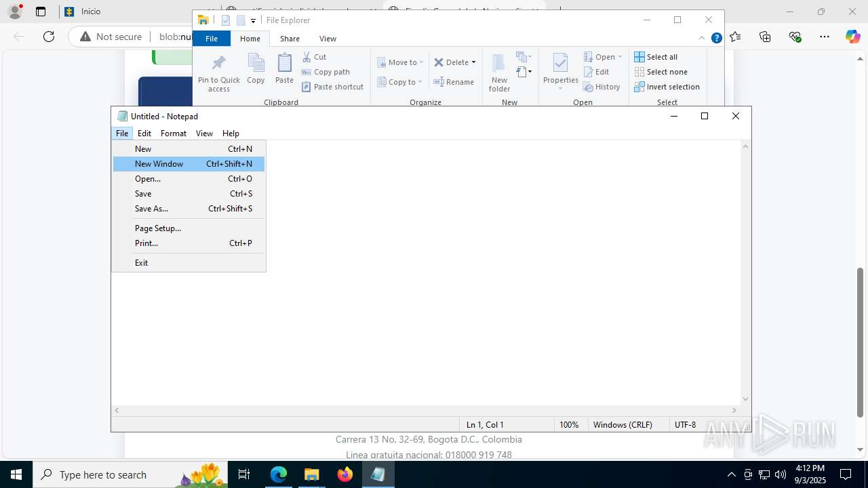Viewport: 868px width, 488px height.
Task: Show hidden system tray icons chevron
Action: click(731, 474)
